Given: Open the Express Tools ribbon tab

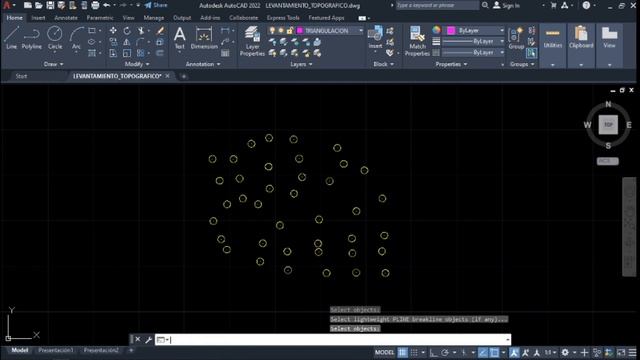Looking at the screenshot, I should point(283,18).
